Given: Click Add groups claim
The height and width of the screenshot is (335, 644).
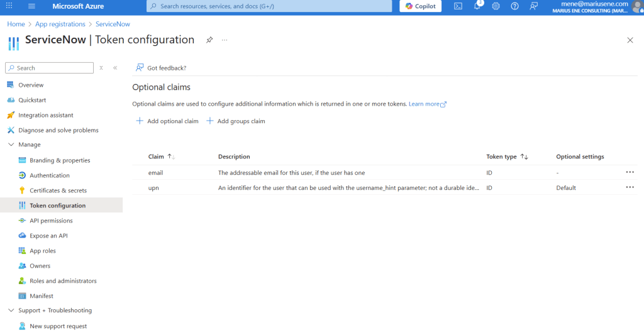Looking at the screenshot, I should (236, 121).
